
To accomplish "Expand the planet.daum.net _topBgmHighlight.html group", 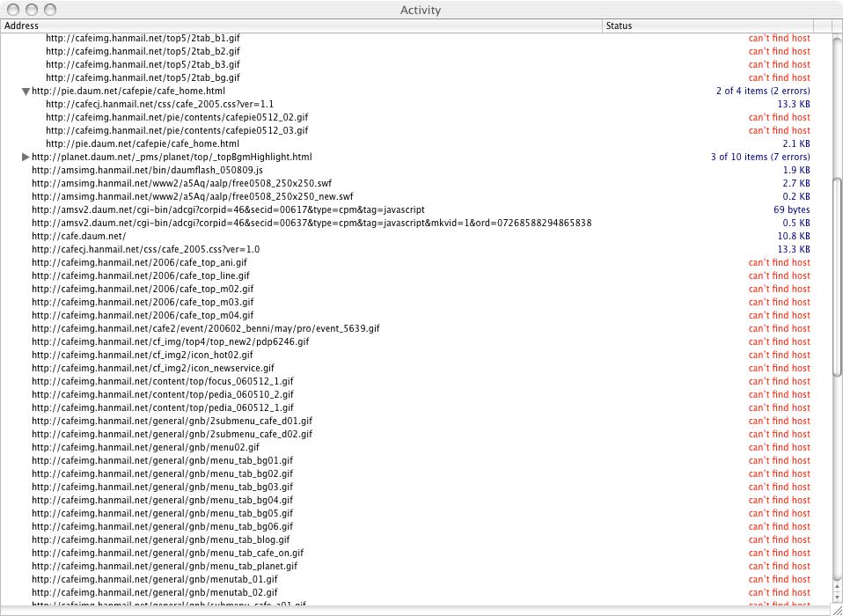I will tap(26, 157).
